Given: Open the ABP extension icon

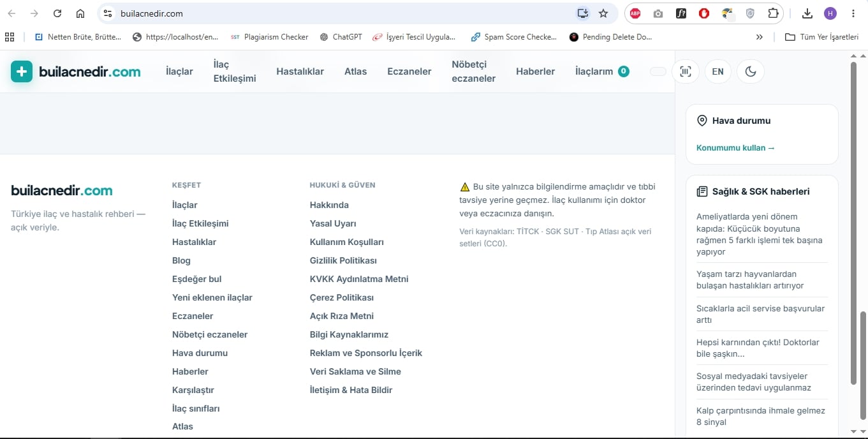Looking at the screenshot, I should pyautogui.click(x=635, y=13).
